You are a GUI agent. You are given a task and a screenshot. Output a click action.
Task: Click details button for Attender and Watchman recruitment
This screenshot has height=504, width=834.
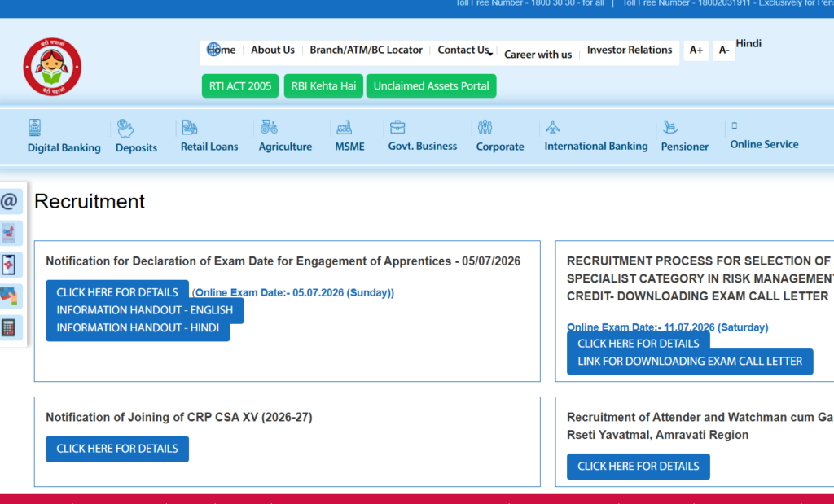point(639,467)
